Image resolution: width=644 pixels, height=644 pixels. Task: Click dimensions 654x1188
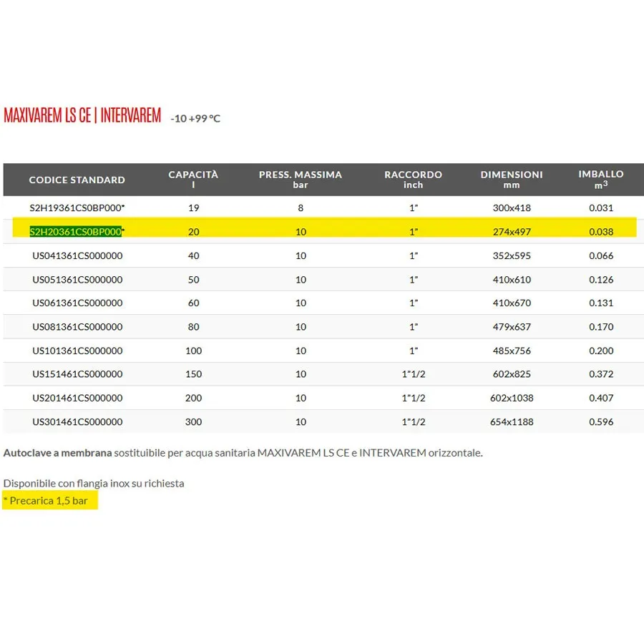[512, 421]
